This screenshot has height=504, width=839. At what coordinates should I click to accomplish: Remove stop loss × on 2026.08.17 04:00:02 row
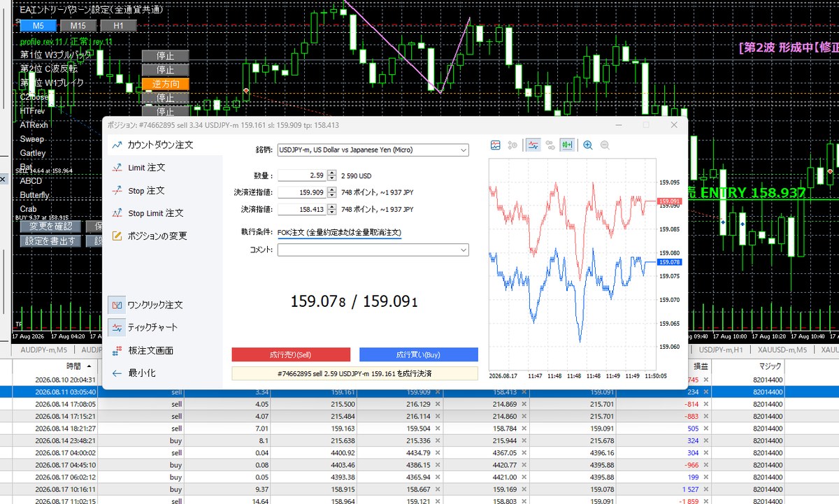pos(438,453)
